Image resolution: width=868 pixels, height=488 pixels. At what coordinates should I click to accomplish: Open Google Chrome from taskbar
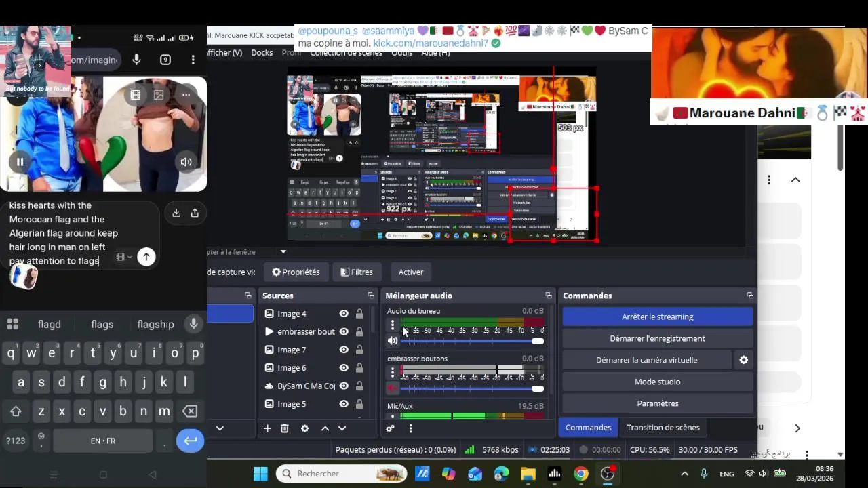(581, 474)
